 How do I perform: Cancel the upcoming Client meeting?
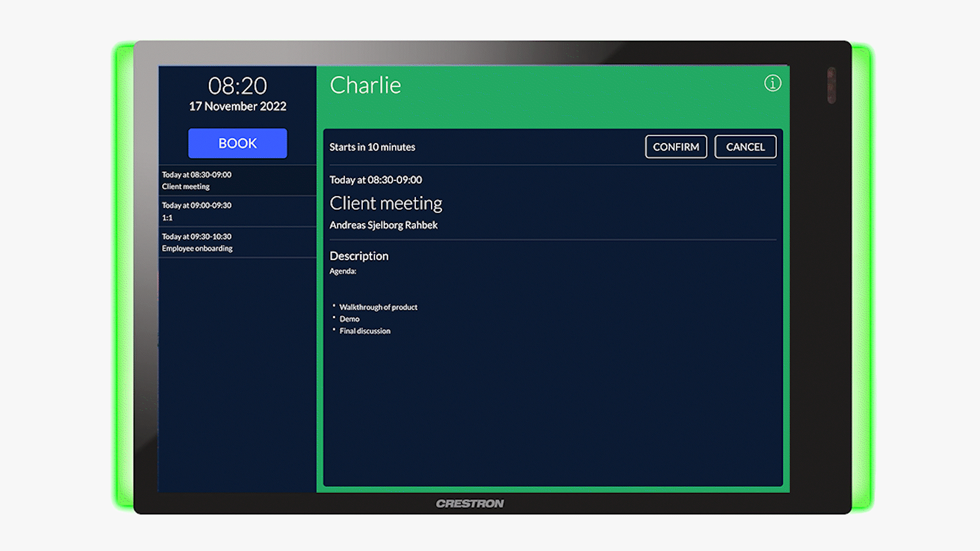tap(745, 147)
